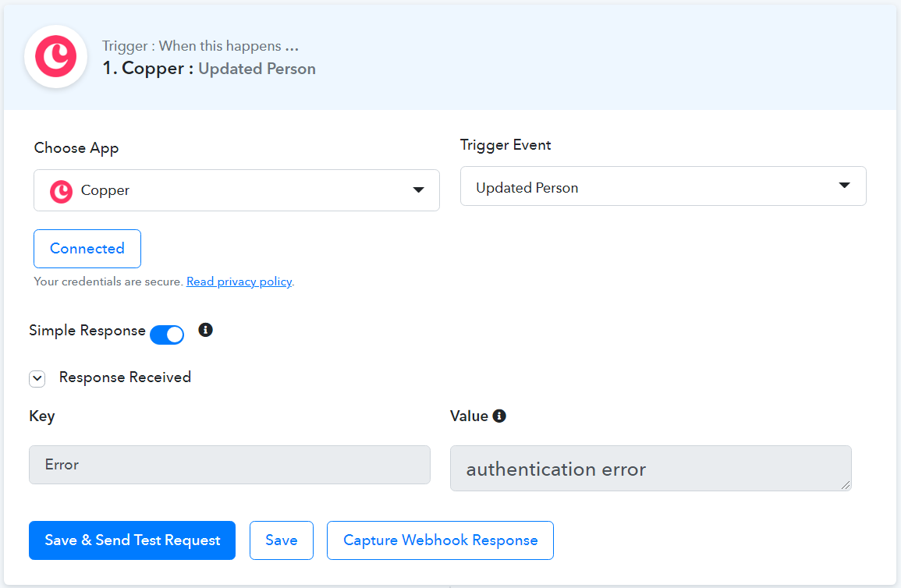Click the Copper text in app selector
The width and height of the screenshot is (901, 588).
point(105,190)
